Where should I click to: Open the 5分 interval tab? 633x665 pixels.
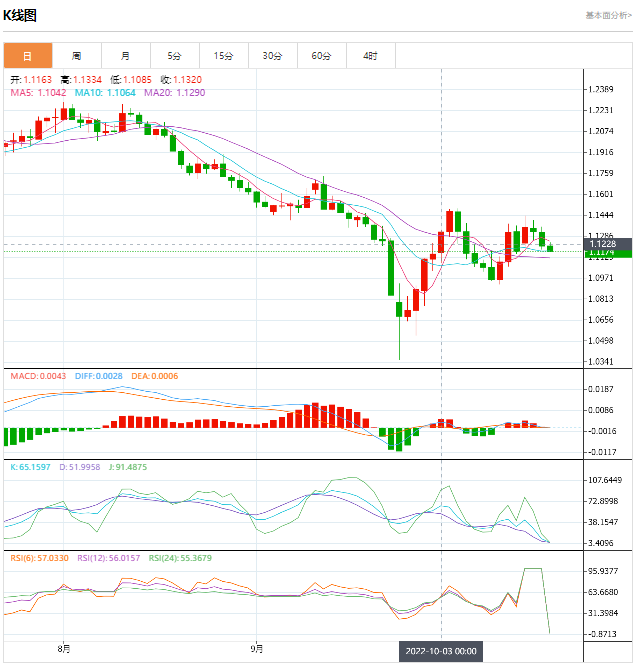coord(175,56)
